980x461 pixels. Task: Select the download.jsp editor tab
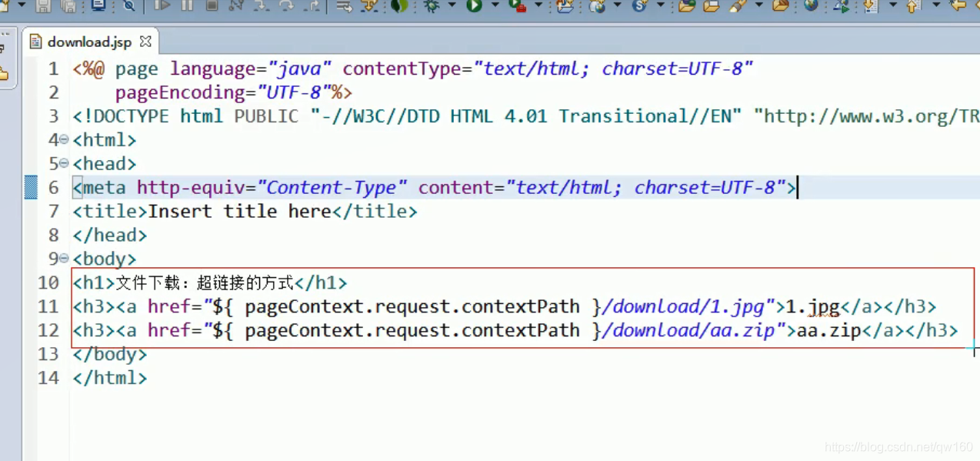(x=89, y=42)
